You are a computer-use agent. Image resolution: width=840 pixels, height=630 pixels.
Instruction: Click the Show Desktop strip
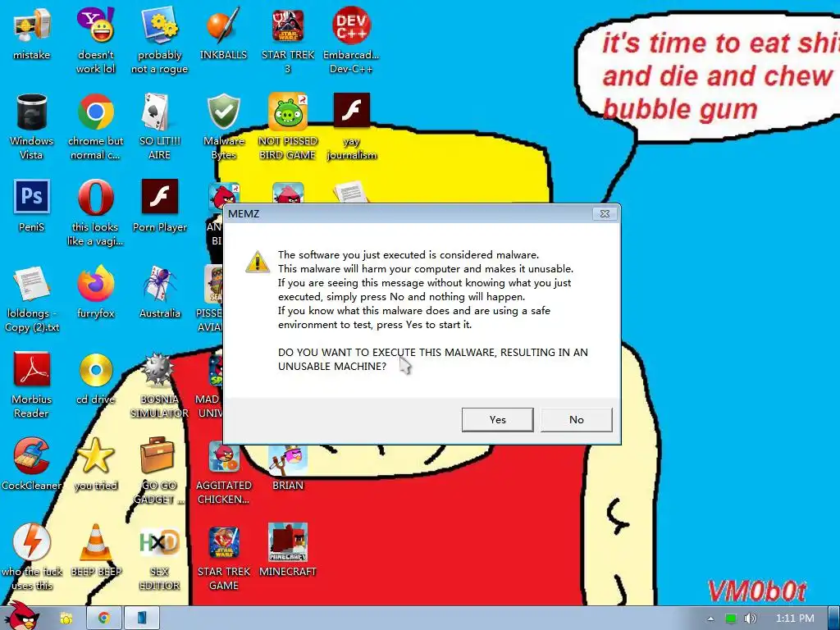click(834, 619)
